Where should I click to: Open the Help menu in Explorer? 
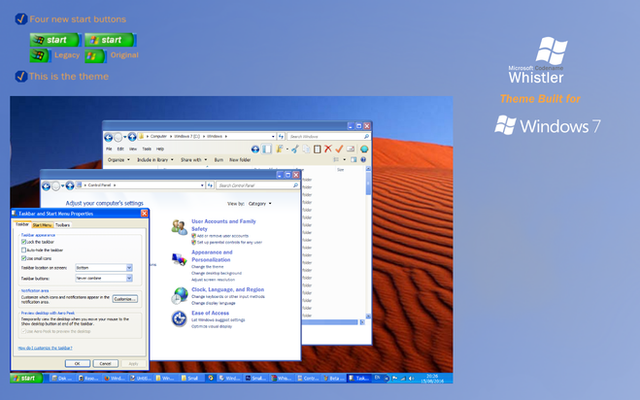[160, 149]
